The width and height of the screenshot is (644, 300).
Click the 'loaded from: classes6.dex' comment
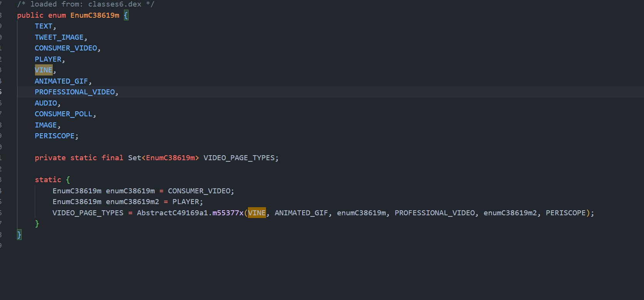coord(85,4)
